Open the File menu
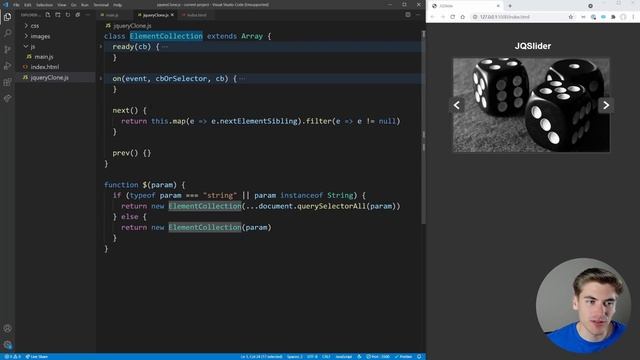 [16, 5]
